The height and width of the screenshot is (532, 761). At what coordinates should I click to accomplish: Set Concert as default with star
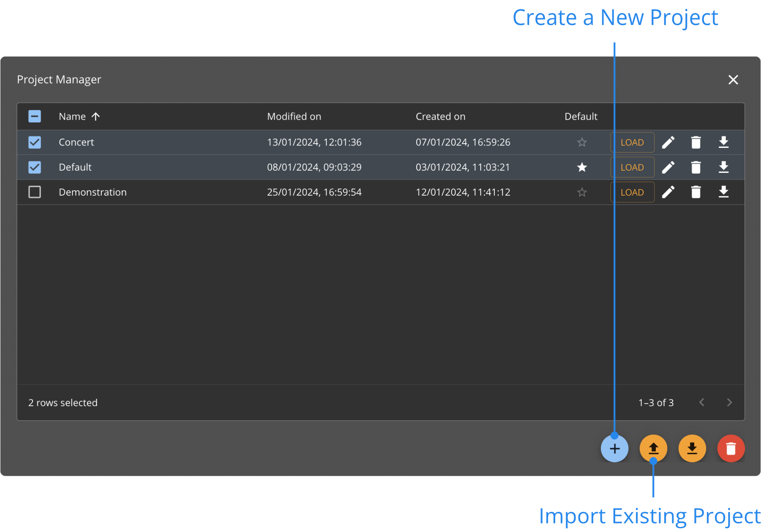click(x=582, y=142)
